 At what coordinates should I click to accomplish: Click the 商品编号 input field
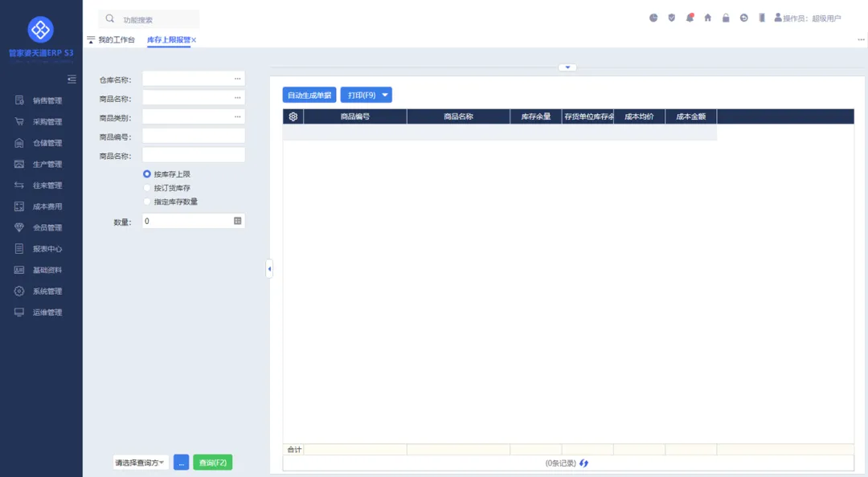coord(194,136)
